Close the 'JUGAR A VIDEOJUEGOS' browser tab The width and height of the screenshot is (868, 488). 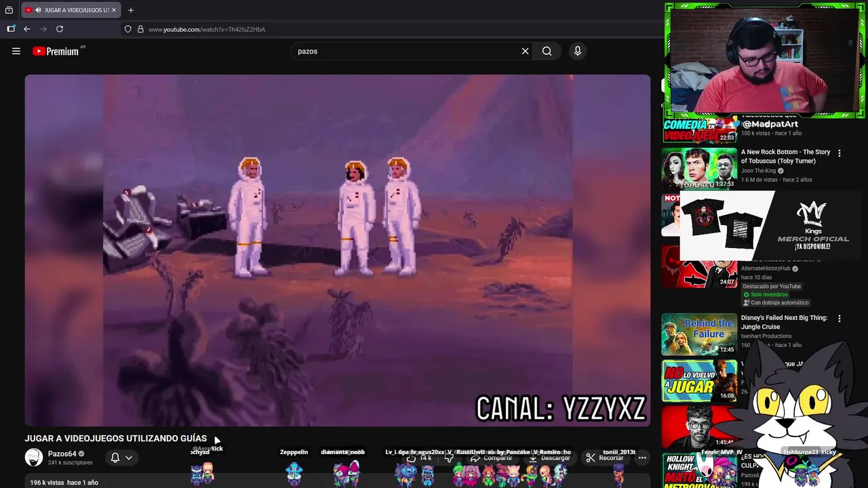(x=114, y=10)
